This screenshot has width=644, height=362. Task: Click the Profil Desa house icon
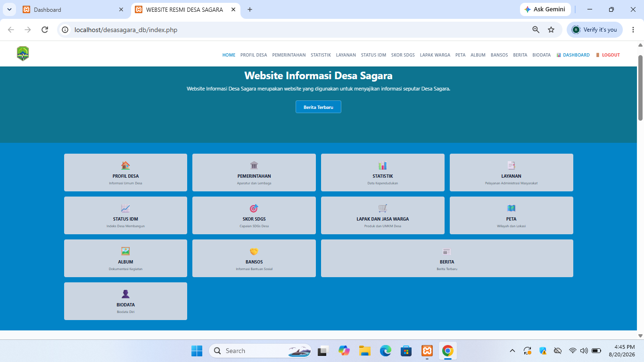125,165
